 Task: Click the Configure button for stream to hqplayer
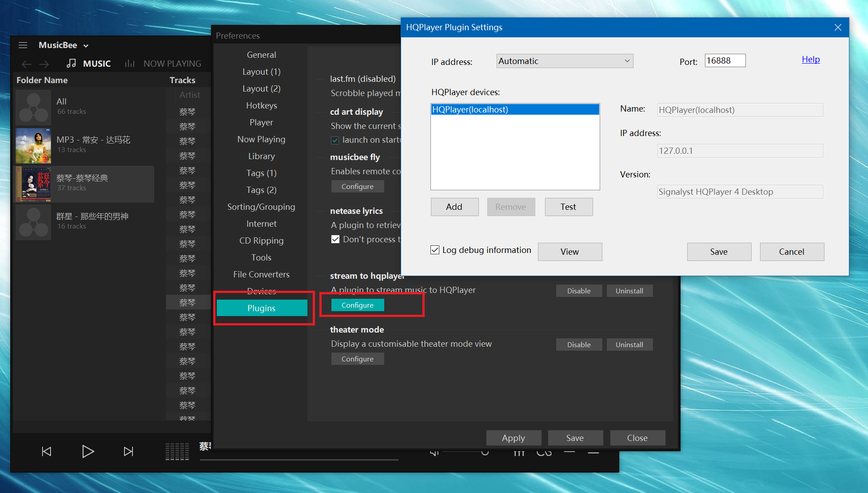pos(358,305)
